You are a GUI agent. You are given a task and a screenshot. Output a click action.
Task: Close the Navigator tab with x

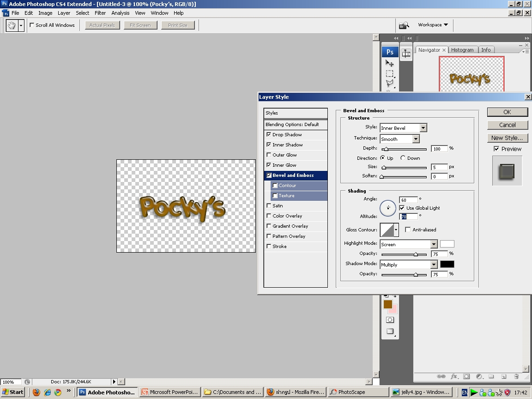click(444, 50)
